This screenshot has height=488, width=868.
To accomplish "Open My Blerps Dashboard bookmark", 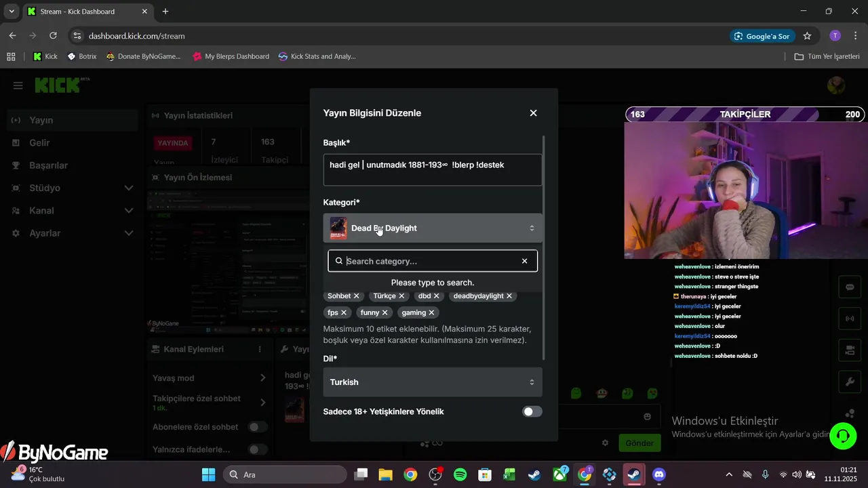I will [231, 56].
